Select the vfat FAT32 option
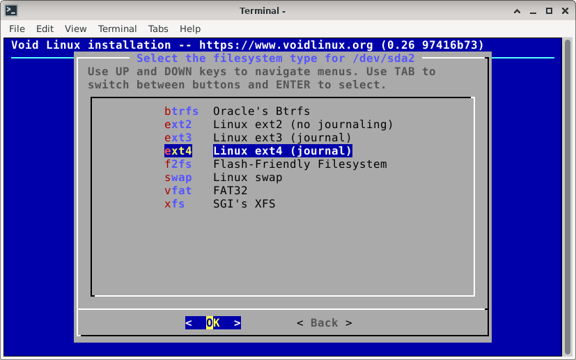 pyautogui.click(x=206, y=190)
